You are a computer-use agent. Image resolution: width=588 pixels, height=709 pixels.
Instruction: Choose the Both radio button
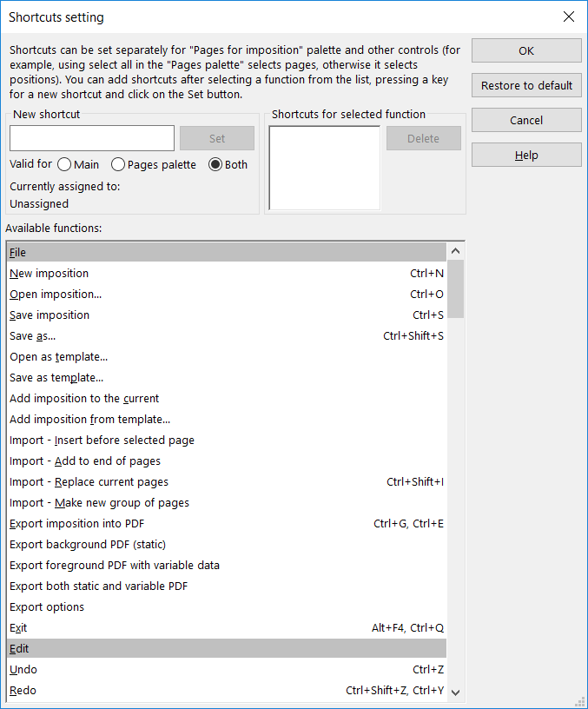(215, 164)
